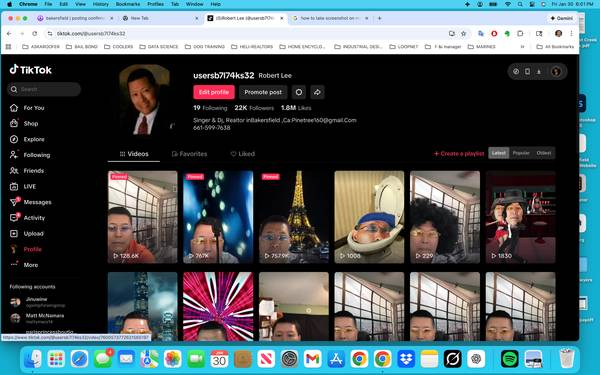600x375 pixels.
Task: Open the video with 1830 views
Action: coord(520,217)
